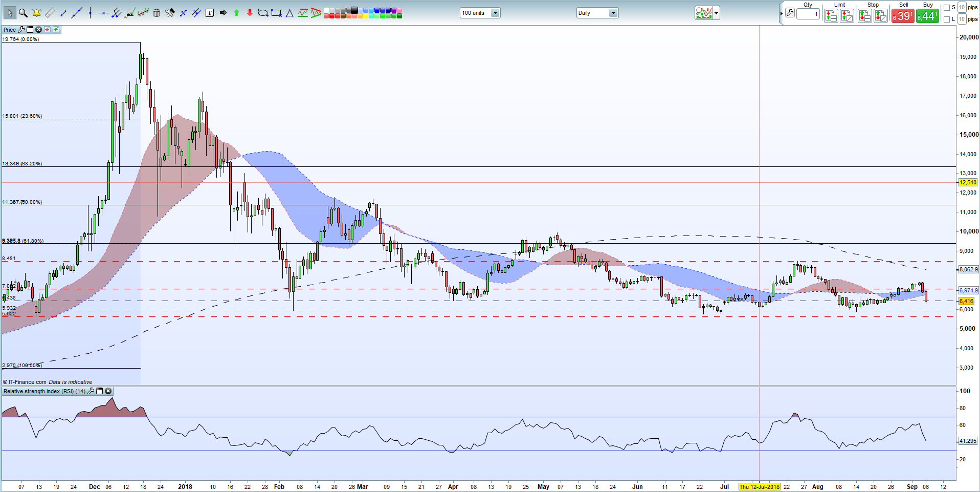Collapse the order panel with triangle expander

pyautogui.click(x=782, y=13)
